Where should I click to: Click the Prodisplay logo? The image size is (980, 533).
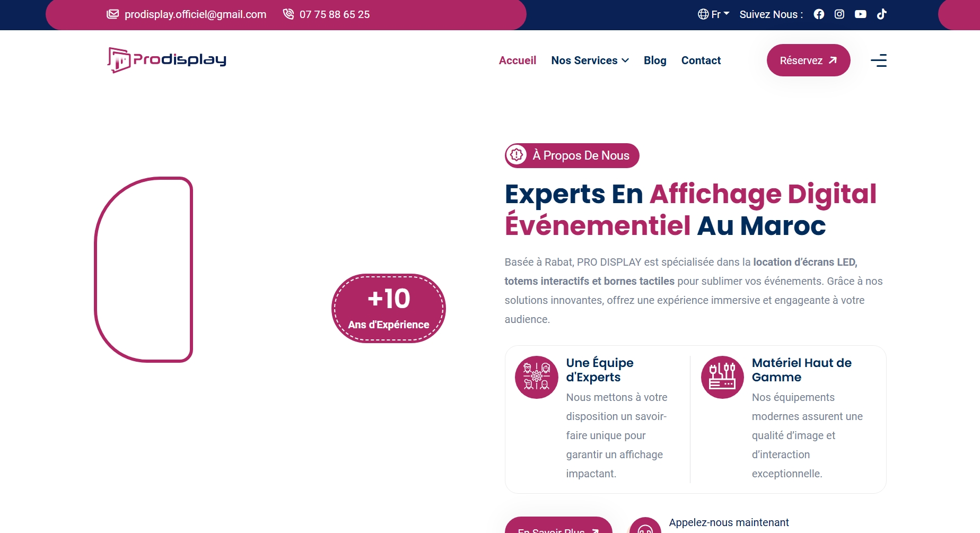167,60
